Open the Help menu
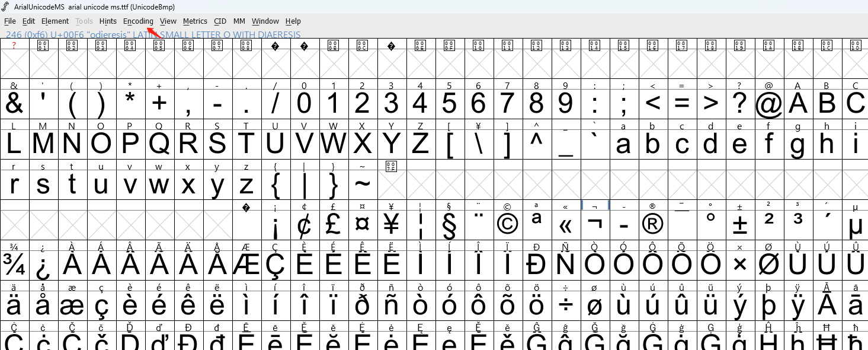868x350 pixels. [x=293, y=21]
